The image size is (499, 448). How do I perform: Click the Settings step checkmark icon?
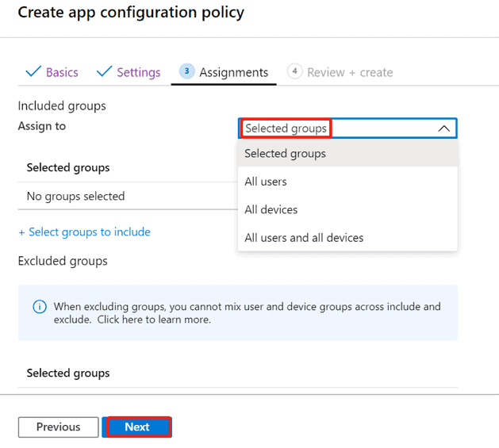[105, 71]
